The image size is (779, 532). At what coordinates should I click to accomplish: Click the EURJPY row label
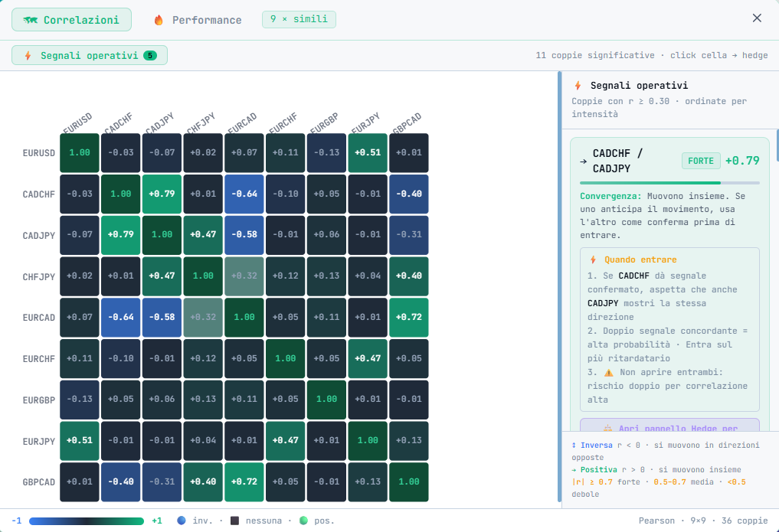coord(39,441)
